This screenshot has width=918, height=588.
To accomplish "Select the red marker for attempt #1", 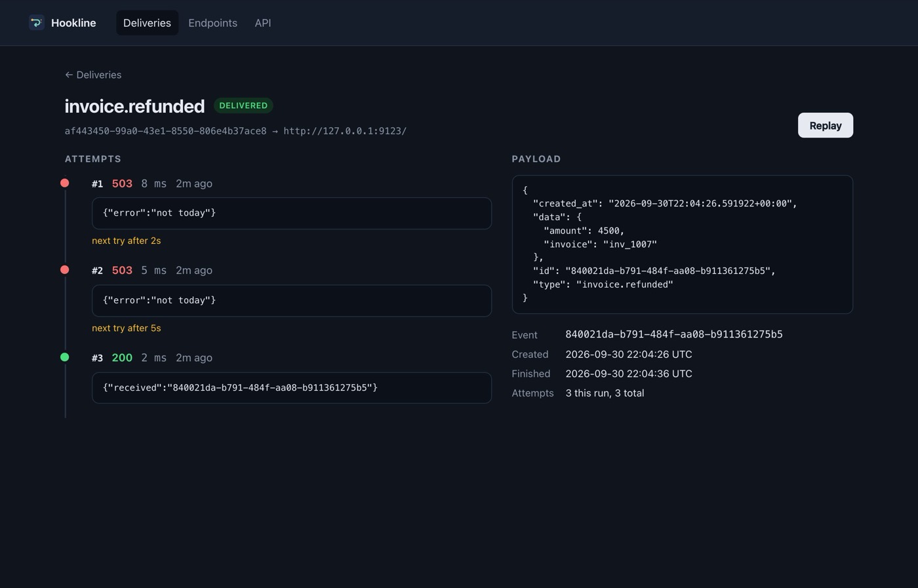I will [65, 183].
